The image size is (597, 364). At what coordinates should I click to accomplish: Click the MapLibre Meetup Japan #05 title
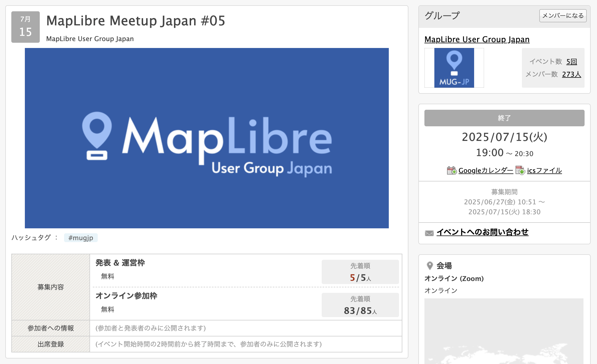136,21
